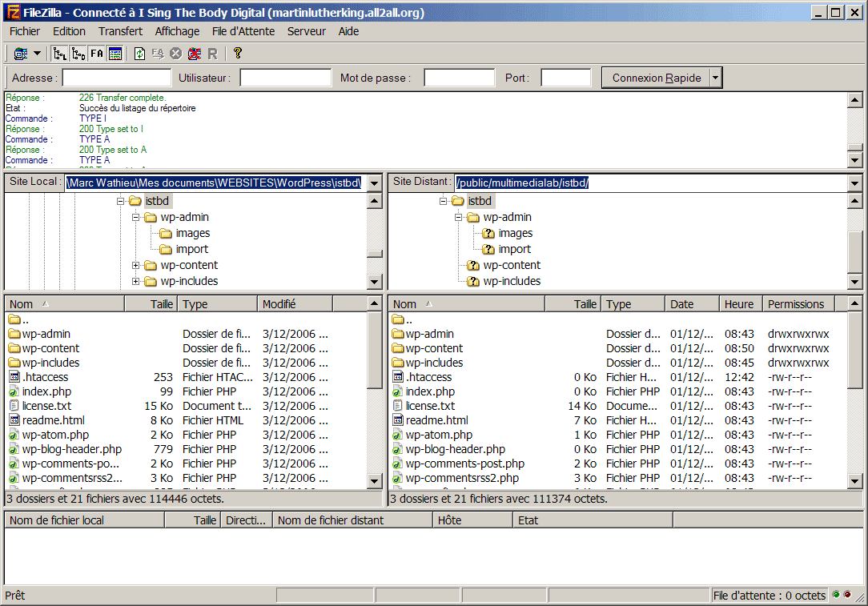Click the message log scroll-down arrow

coord(854,160)
